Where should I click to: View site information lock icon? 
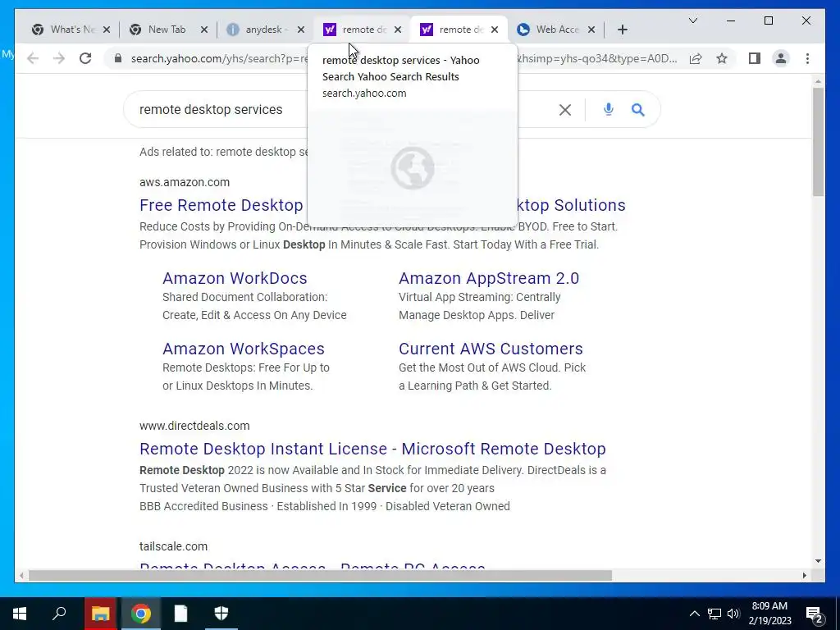tap(118, 58)
